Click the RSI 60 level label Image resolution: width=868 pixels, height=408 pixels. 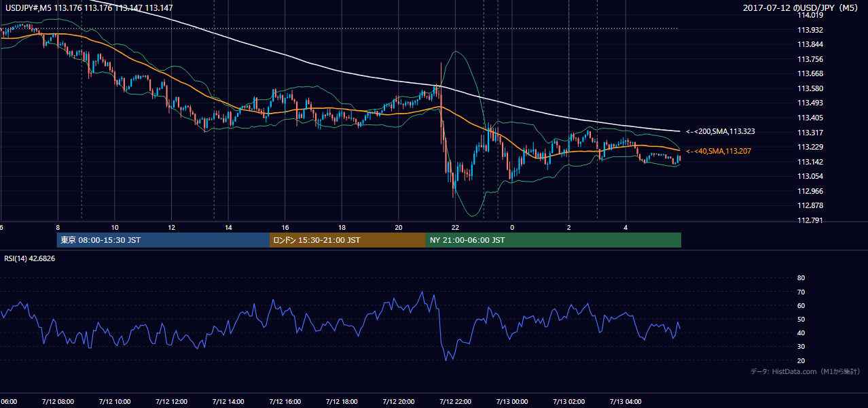point(801,305)
